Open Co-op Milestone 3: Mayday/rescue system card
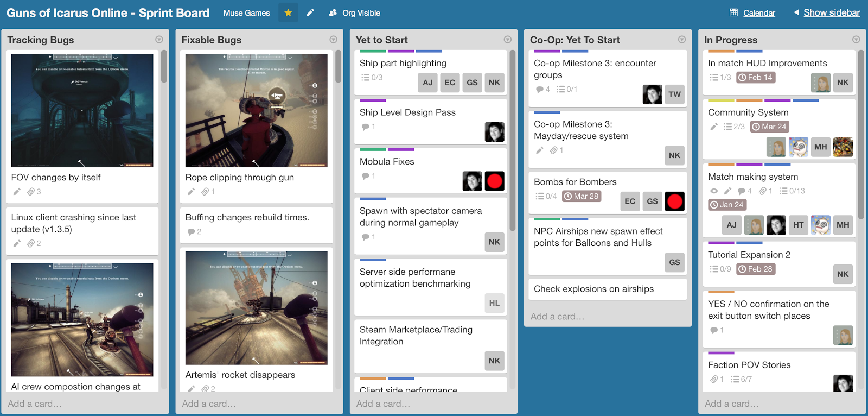868x416 pixels. (x=608, y=139)
